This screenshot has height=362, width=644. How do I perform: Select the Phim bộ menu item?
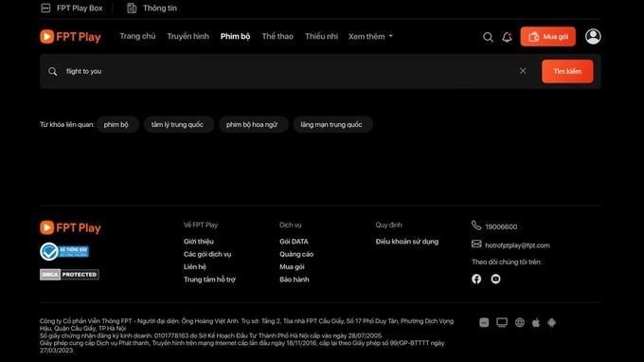pyautogui.click(x=235, y=36)
